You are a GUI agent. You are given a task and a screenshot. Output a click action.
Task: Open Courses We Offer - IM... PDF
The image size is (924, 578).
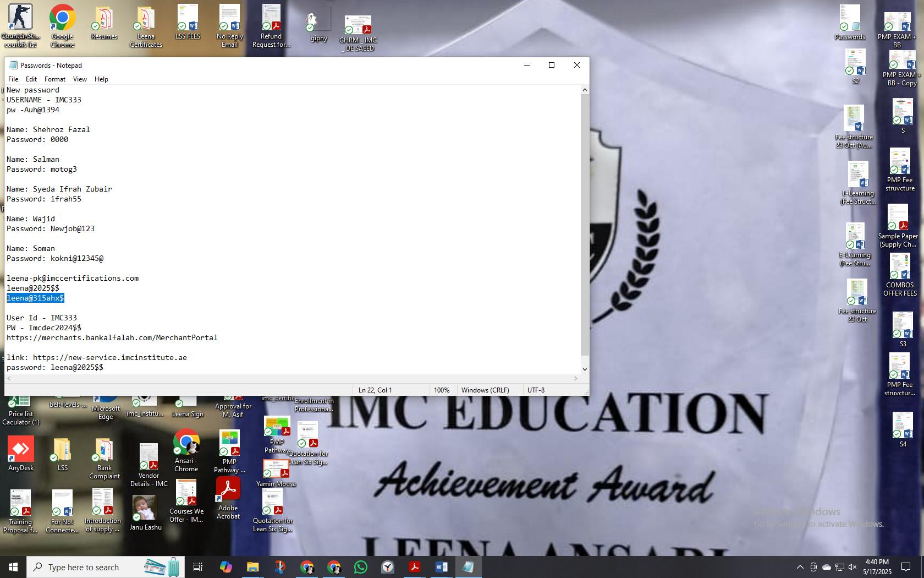tap(186, 501)
